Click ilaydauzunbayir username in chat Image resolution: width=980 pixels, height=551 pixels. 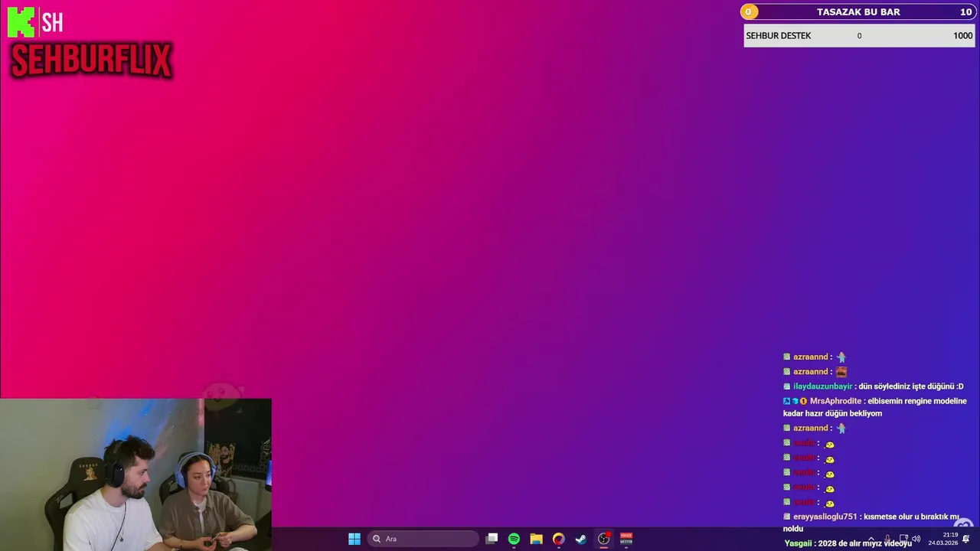822,386
